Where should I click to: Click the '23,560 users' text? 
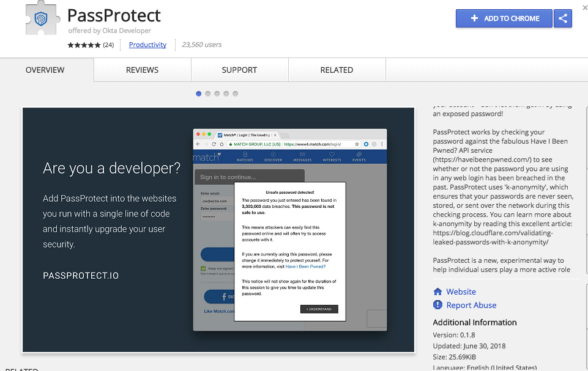tap(202, 45)
